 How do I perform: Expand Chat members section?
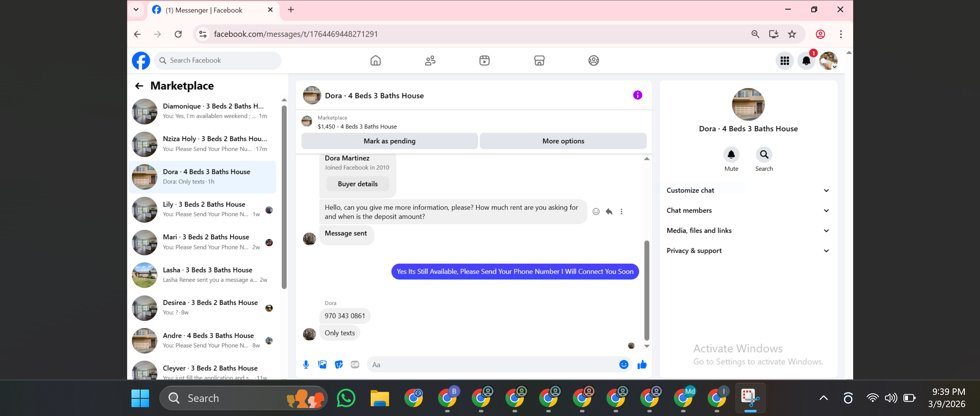pyautogui.click(x=747, y=211)
